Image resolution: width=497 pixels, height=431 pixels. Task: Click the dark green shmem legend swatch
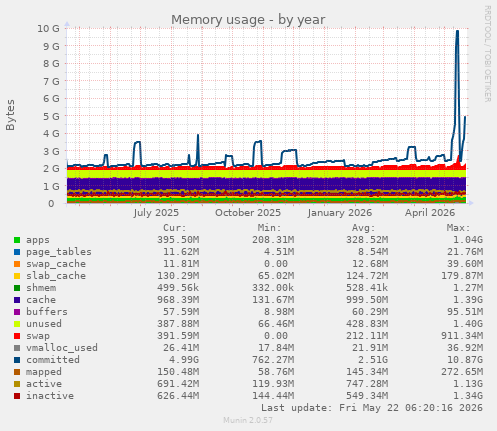(x=17, y=288)
